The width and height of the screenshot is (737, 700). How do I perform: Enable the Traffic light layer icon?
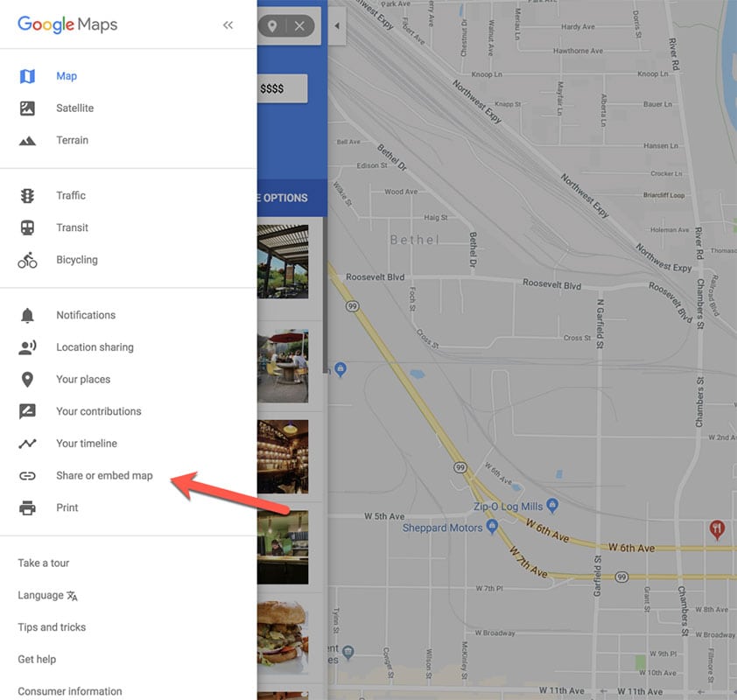pyautogui.click(x=27, y=195)
